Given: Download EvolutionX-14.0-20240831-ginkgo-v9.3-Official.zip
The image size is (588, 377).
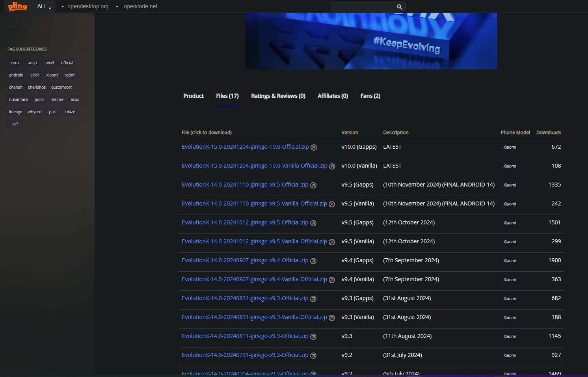Looking at the screenshot, I should point(245,298).
